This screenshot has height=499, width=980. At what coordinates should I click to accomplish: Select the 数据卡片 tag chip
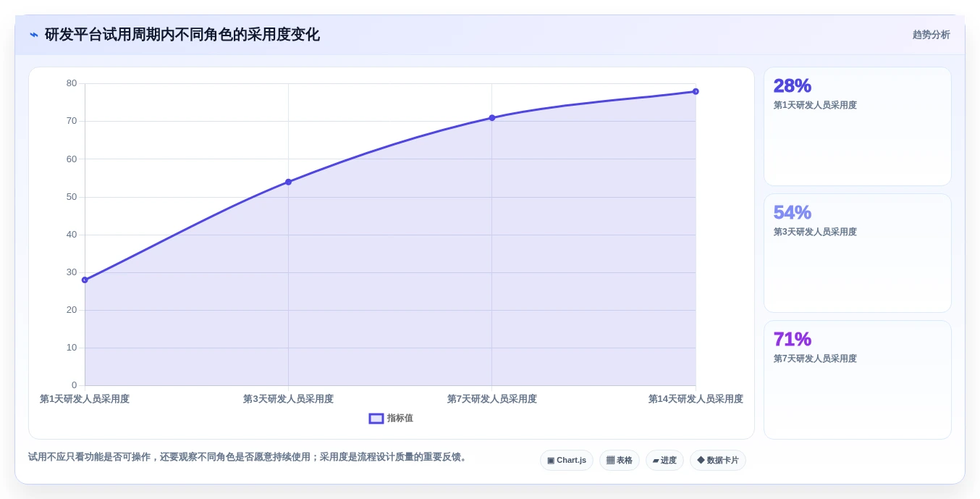tap(718, 461)
